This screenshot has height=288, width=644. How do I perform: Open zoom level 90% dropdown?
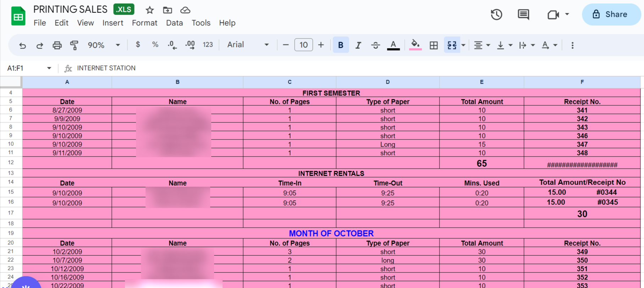(104, 45)
